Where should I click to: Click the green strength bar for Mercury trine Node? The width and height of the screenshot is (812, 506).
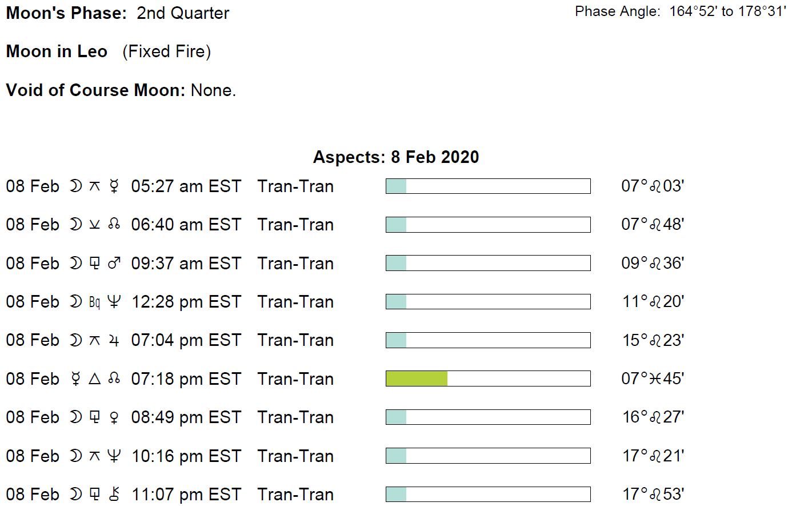pyautogui.click(x=417, y=378)
